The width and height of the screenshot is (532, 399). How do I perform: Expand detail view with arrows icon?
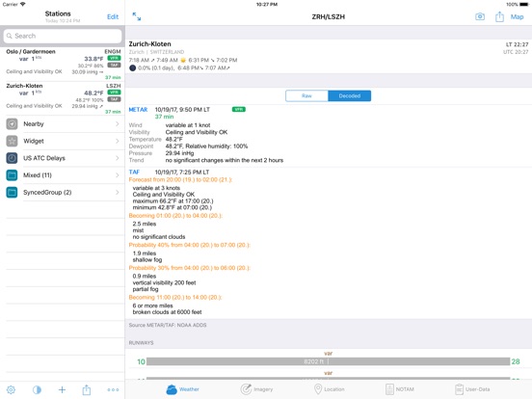coord(137,16)
